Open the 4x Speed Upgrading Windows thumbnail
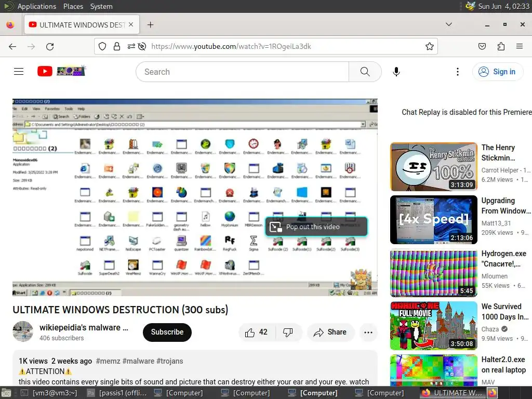Viewport: 532px width, 399px height. [x=434, y=220]
